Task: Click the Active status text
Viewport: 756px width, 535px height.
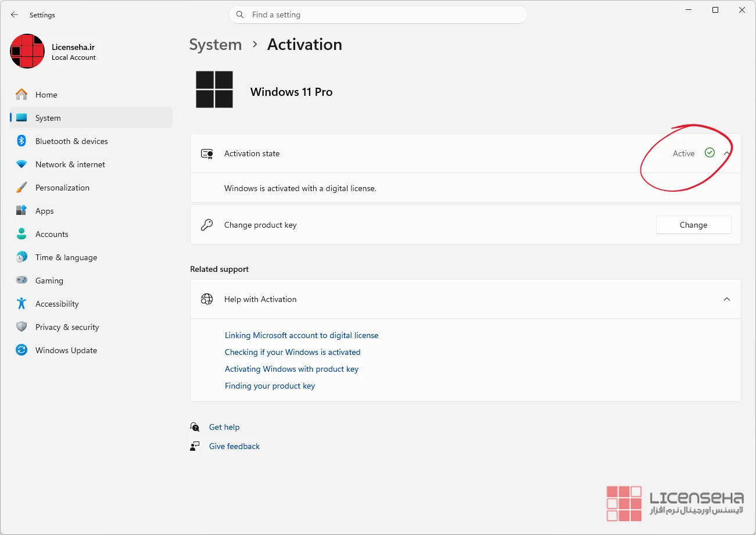Action: click(683, 153)
